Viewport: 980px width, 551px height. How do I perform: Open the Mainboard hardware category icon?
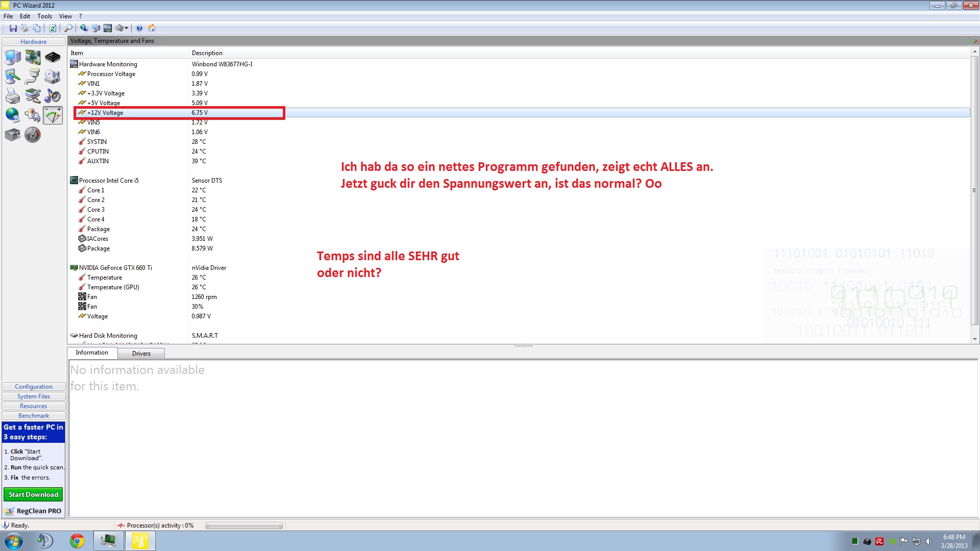pos(33,57)
